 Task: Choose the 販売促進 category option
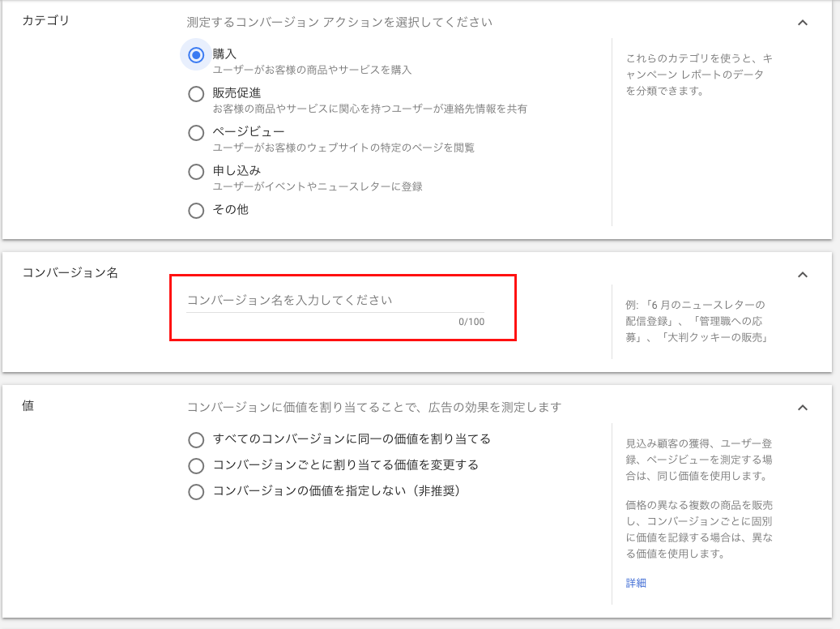tap(195, 94)
